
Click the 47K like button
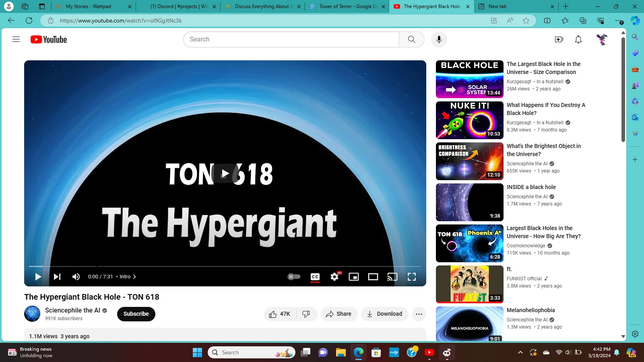click(279, 314)
